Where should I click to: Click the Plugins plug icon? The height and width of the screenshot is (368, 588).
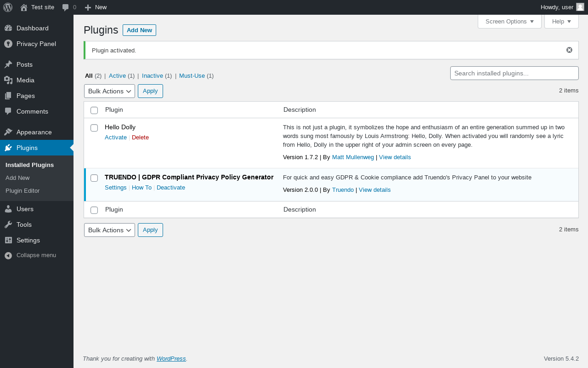8,148
